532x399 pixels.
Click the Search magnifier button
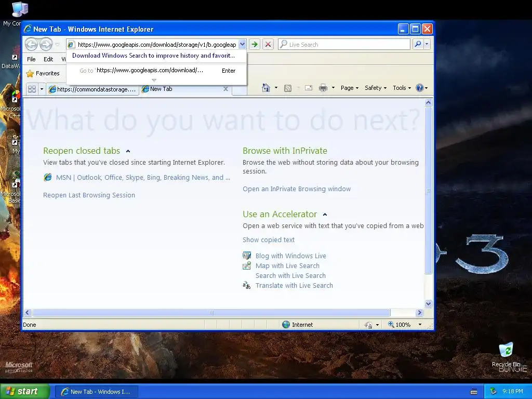point(418,44)
